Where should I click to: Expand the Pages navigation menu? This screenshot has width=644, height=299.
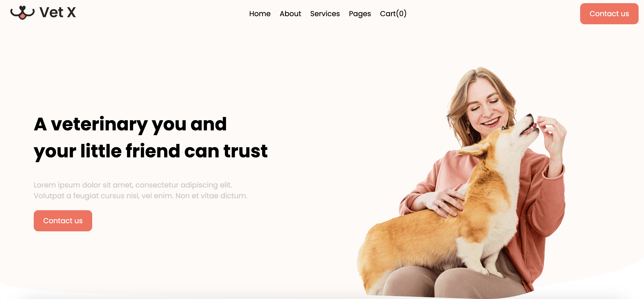pyautogui.click(x=360, y=14)
